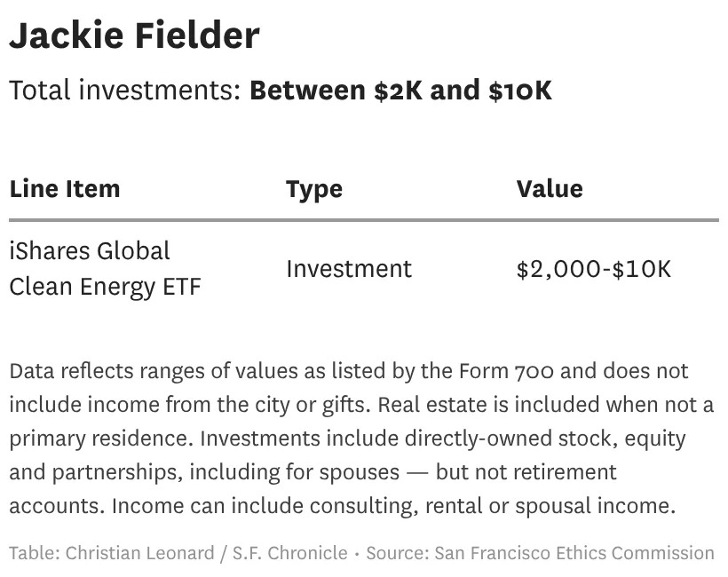This screenshot has width=728, height=577.
Task: Select the iShares Global Clean Energy ETF cell
Action: [105, 269]
